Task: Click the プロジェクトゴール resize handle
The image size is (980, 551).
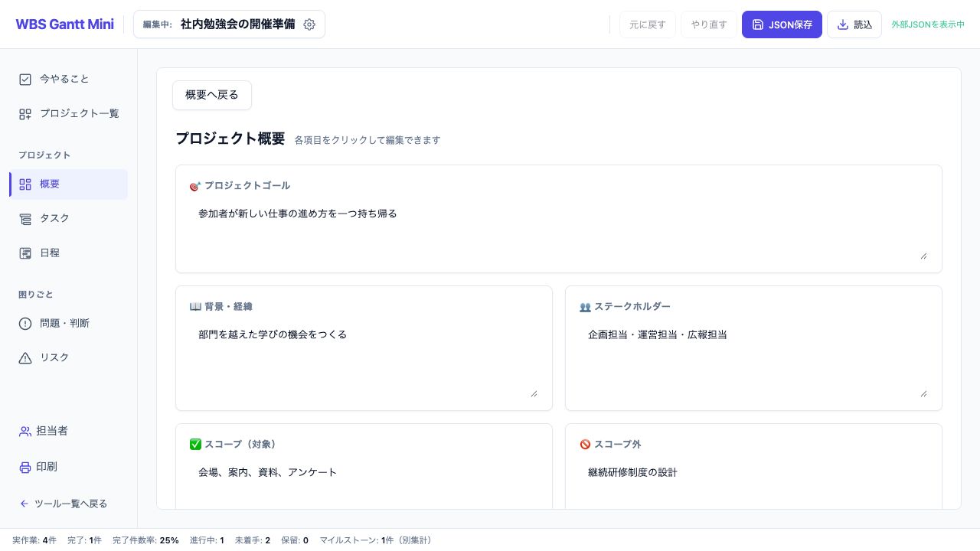Action: pos(923,256)
